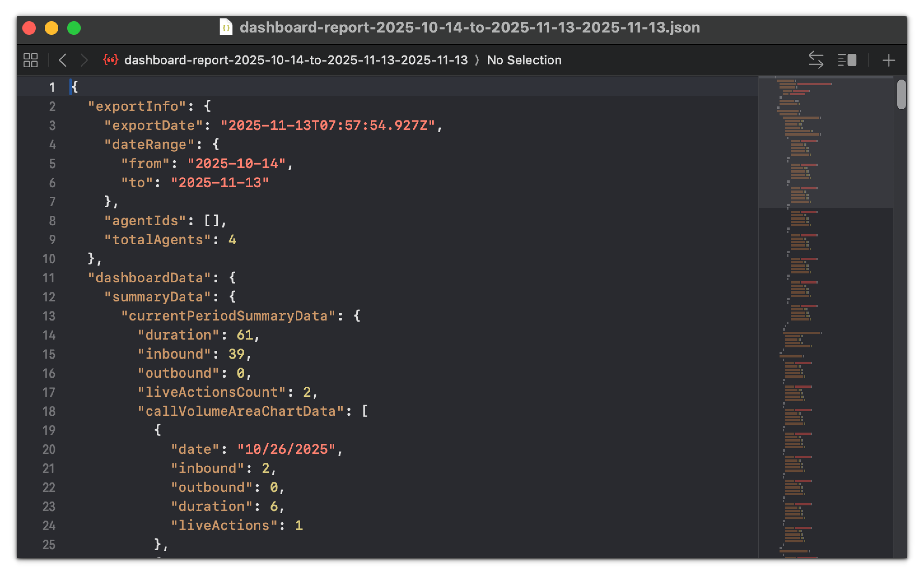Click the window title file name

[x=470, y=27]
